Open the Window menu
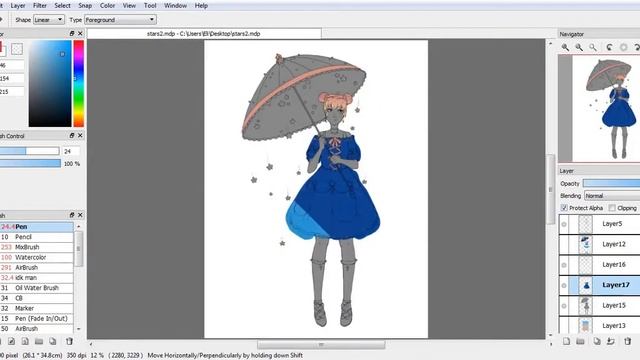Viewport: 640px width, 360px height. point(176,6)
